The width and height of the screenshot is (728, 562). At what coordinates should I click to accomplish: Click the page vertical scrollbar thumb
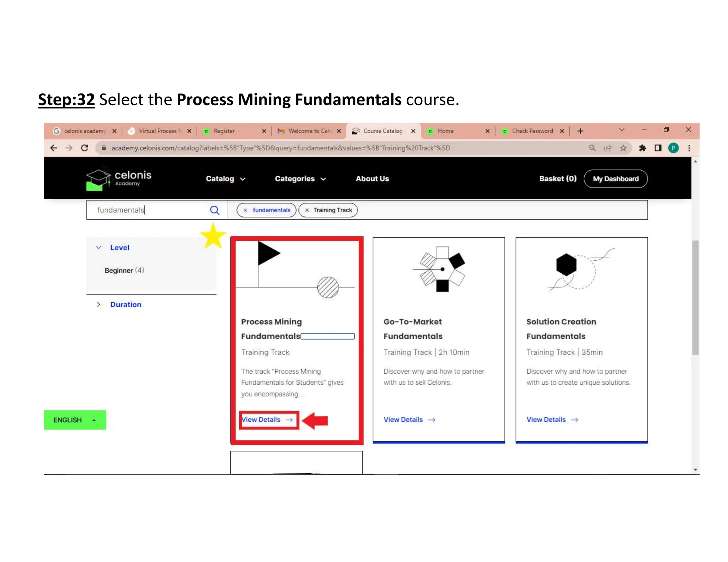click(695, 297)
